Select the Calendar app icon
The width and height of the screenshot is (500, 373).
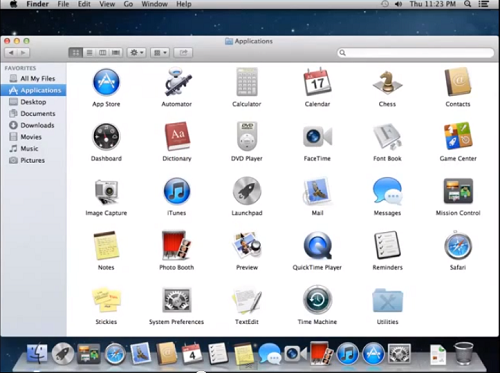coord(317,82)
